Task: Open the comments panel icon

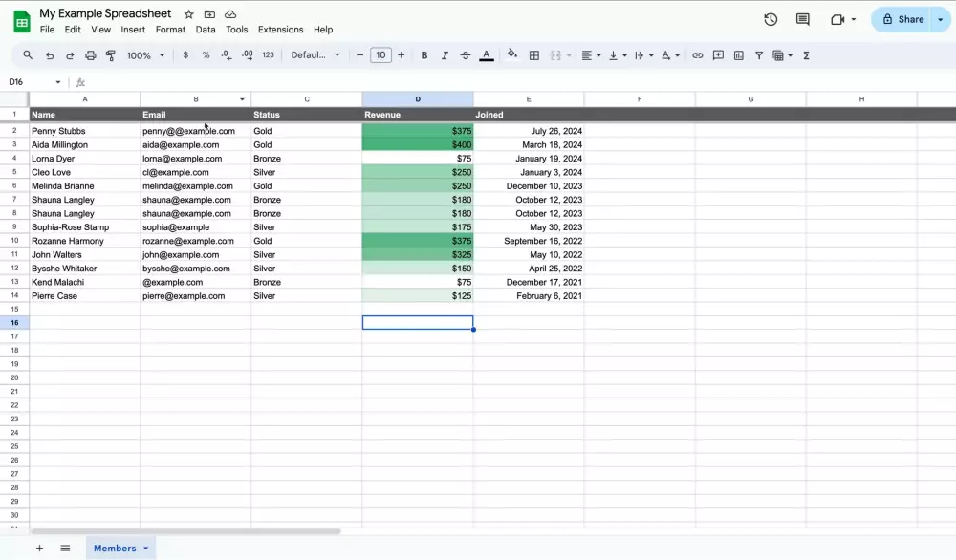Action: click(x=802, y=19)
